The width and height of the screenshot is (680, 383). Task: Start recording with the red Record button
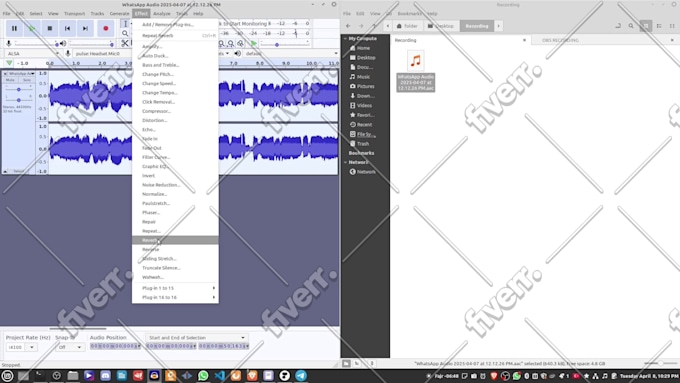click(105, 29)
